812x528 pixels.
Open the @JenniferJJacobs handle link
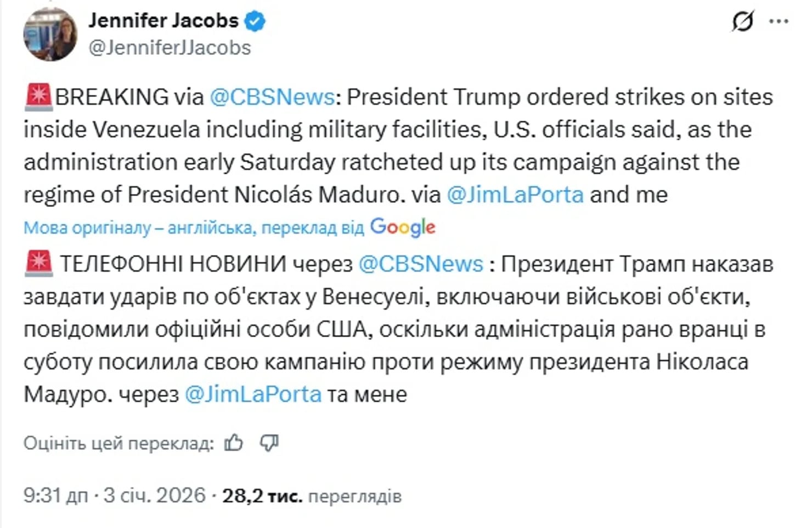170,48
